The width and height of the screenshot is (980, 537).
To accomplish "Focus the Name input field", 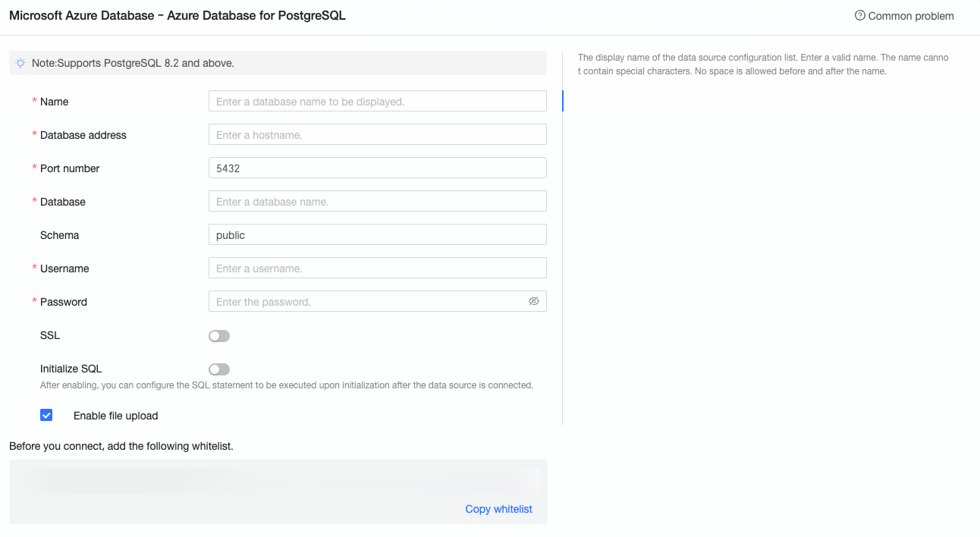I will coord(377,102).
